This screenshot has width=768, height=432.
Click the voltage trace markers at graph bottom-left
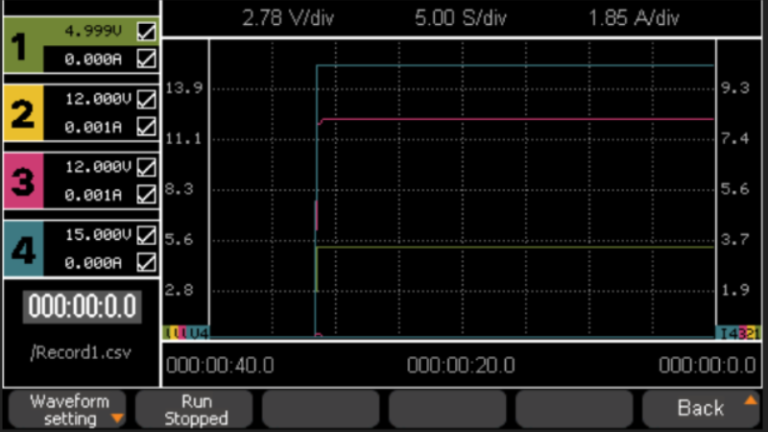pyautogui.click(x=186, y=332)
